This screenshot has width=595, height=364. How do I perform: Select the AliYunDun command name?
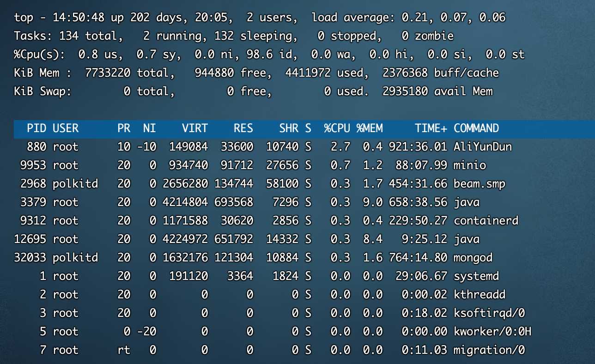coord(483,147)
